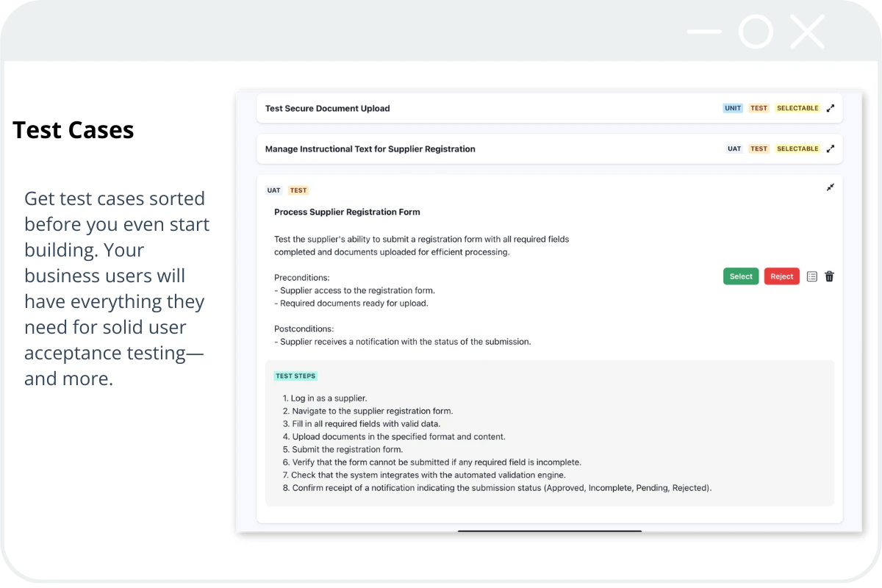
Task: Click the UAT badge on the open test case
Action: coord(273,190)
